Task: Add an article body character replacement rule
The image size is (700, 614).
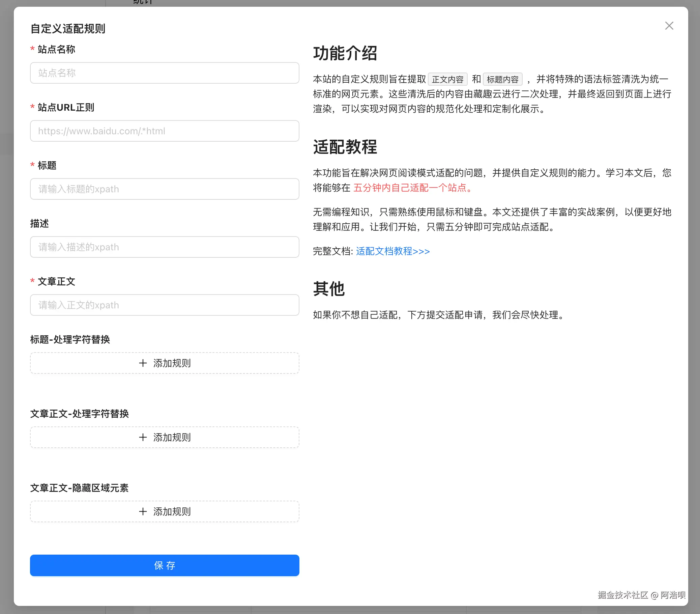Action: pos(165,437)
